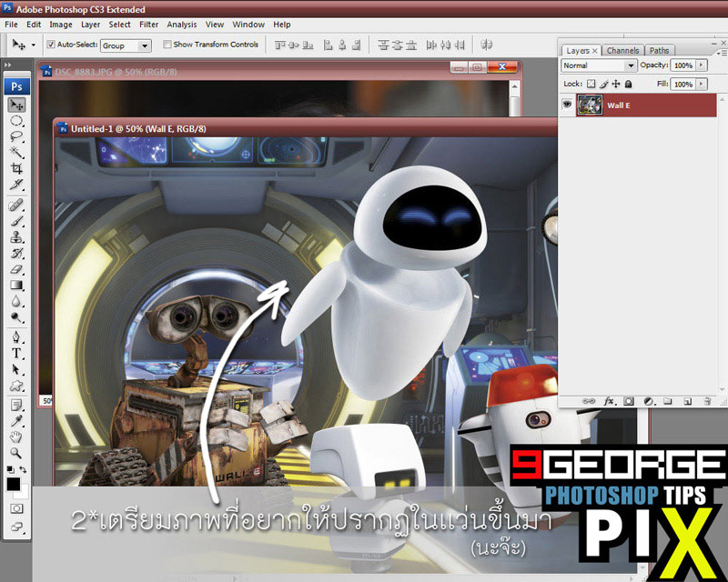Click the link layers icon

click(589, 401)
